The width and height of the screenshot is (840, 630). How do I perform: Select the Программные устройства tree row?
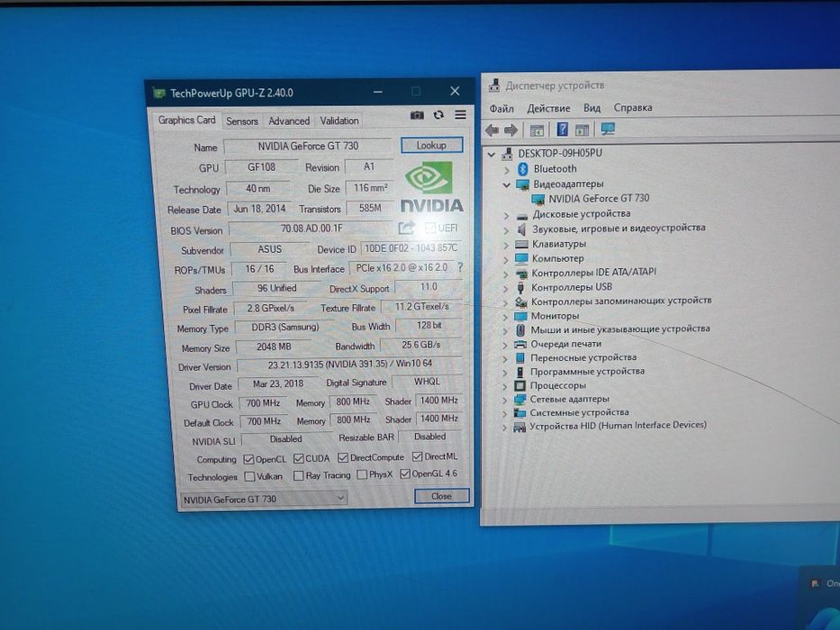(587, 371)
